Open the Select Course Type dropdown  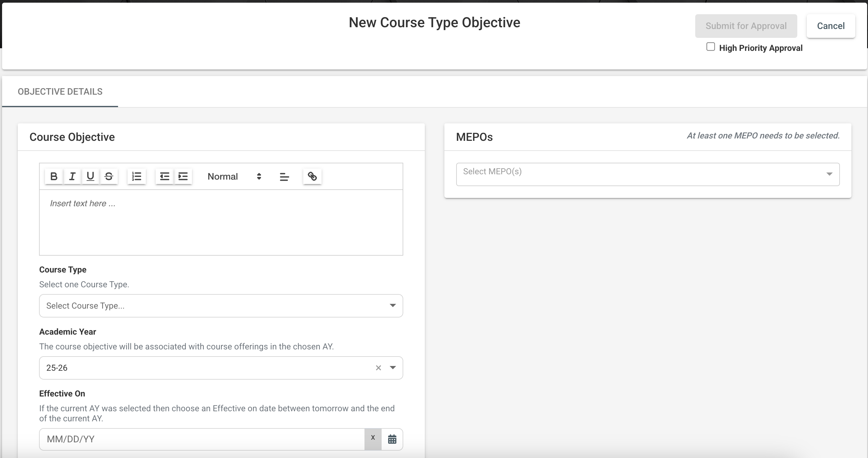pos(221,306)
